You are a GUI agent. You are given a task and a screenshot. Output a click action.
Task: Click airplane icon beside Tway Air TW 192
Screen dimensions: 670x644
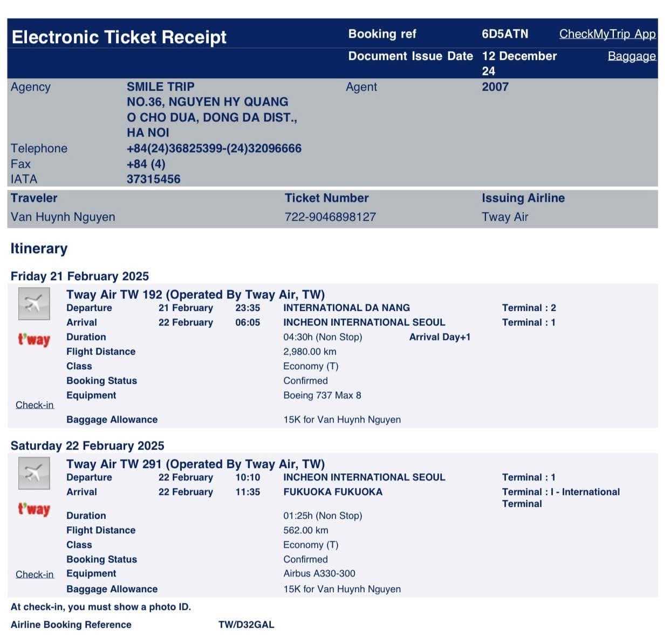34,303
